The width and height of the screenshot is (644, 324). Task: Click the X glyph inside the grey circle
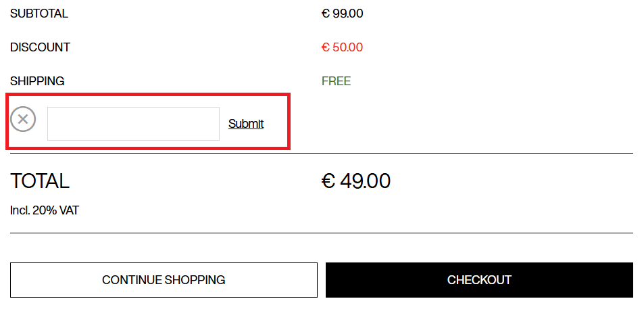click(23, 120)
